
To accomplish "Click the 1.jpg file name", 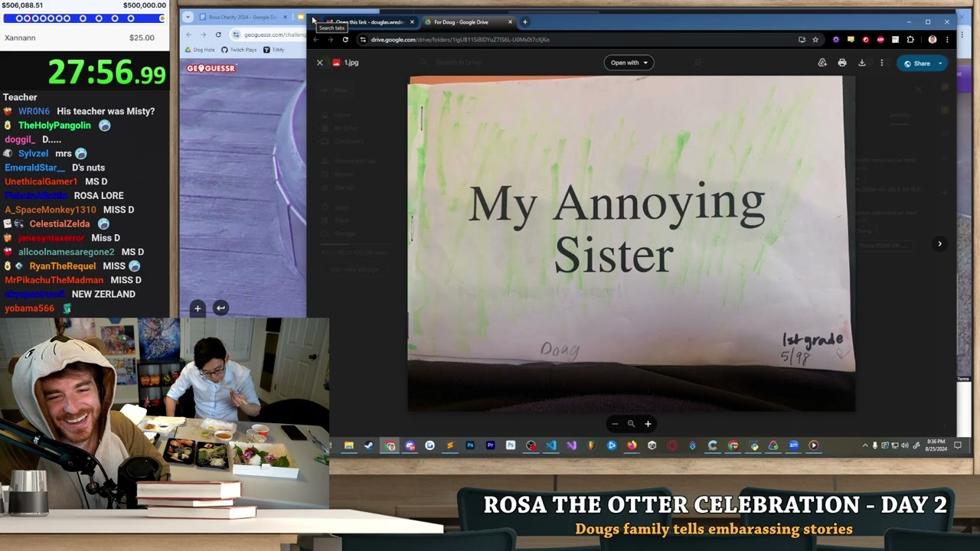I will pos(351,63).
